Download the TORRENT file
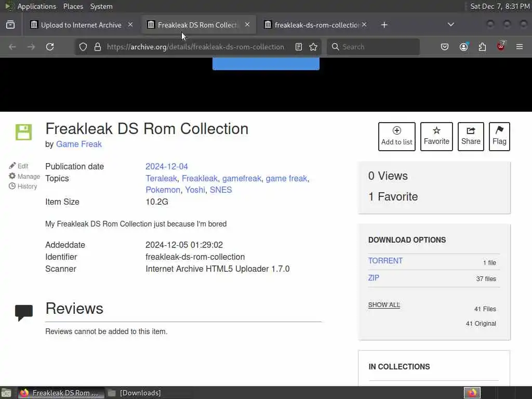Screen dimensions: 532x399 point(385,261)
